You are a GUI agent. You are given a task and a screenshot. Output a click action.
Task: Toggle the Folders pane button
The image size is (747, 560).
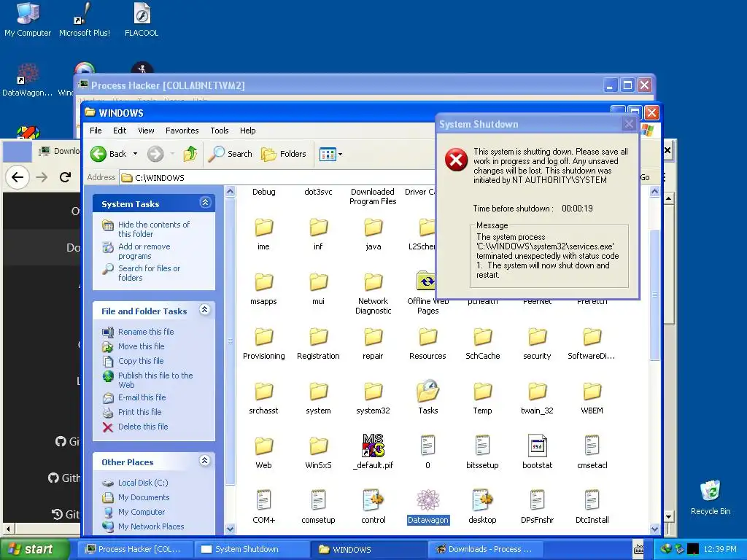284,154
